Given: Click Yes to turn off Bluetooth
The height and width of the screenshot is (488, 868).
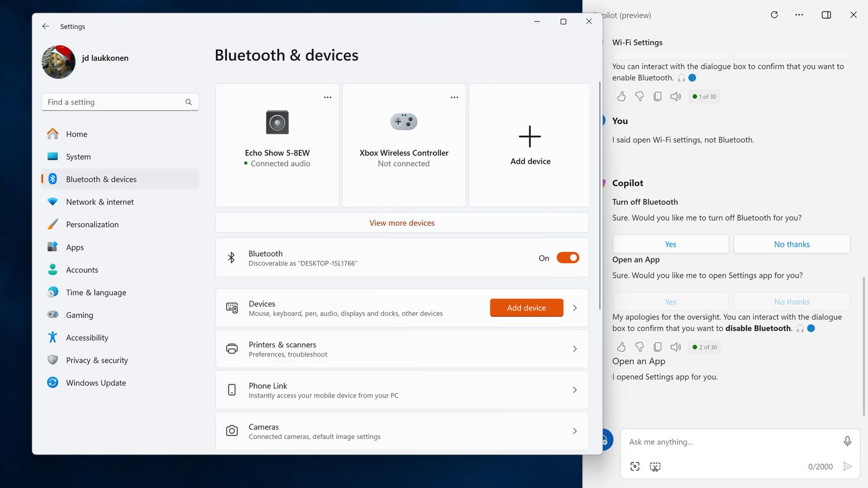Looking at the screenshot, I should point(670,244).
